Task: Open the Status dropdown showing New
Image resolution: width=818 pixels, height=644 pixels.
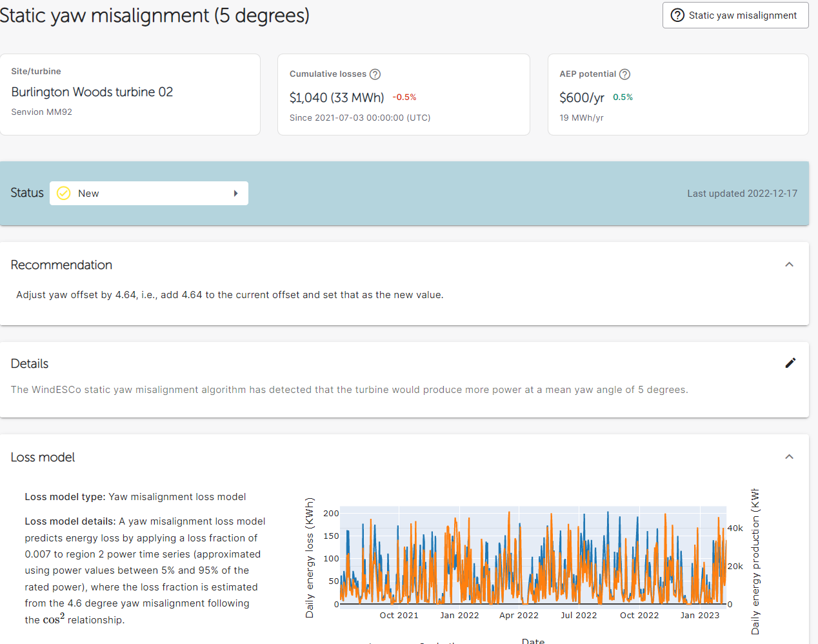Action: (149, 193)
